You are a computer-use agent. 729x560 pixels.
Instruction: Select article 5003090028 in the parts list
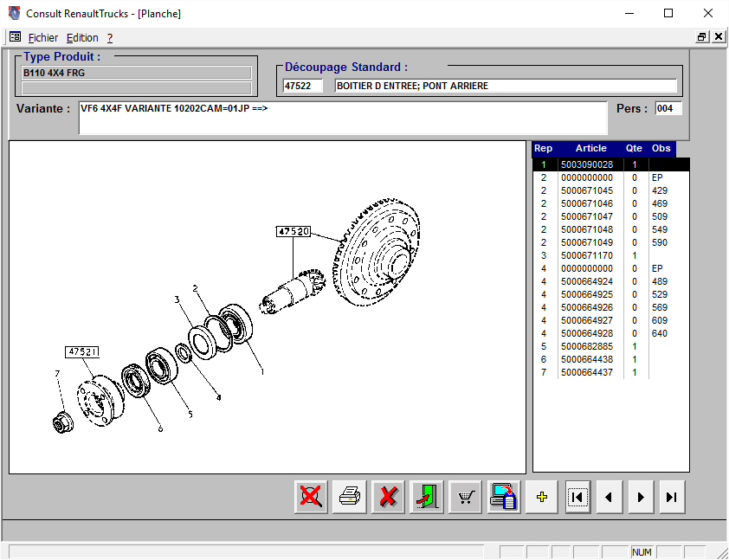[x=586, y=164]
